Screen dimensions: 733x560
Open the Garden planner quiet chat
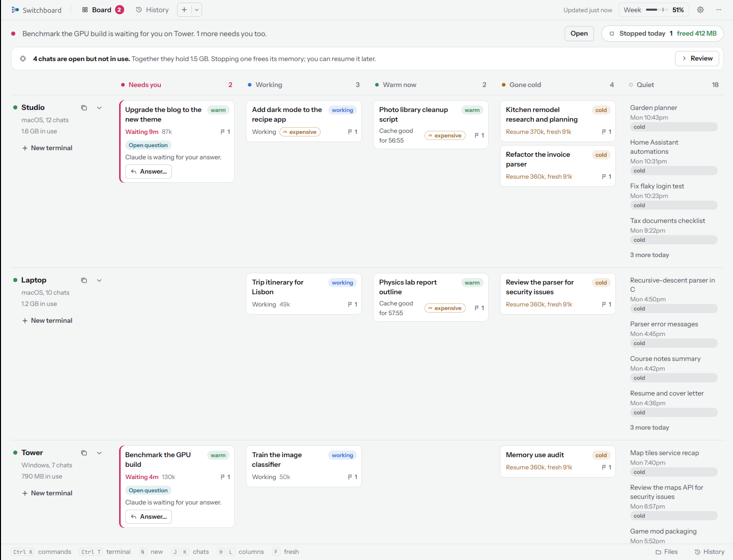[674, 117]
